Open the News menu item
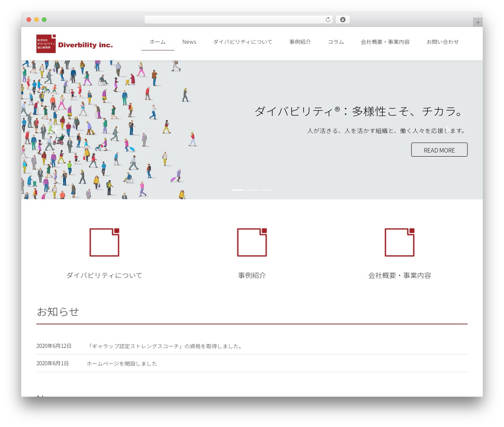Screen dimensions: 504x427 [x=189, y=42]
